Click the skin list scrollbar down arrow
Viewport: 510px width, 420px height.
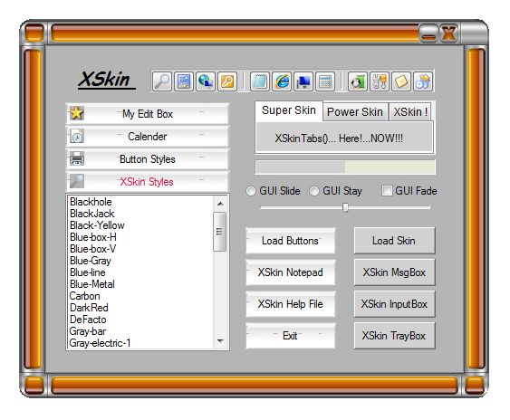click(220, 341)
